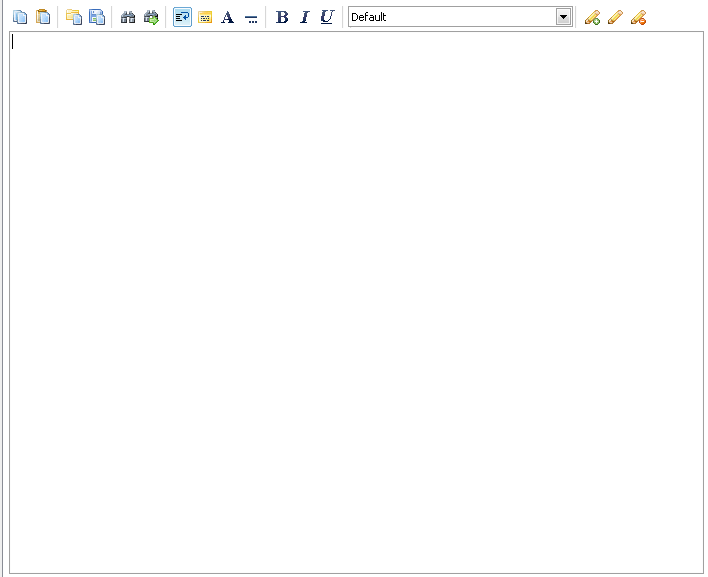Remove the style with pencil minus icon
The height and width of the screenshot is (577, 708).
[x=638, y=17]
